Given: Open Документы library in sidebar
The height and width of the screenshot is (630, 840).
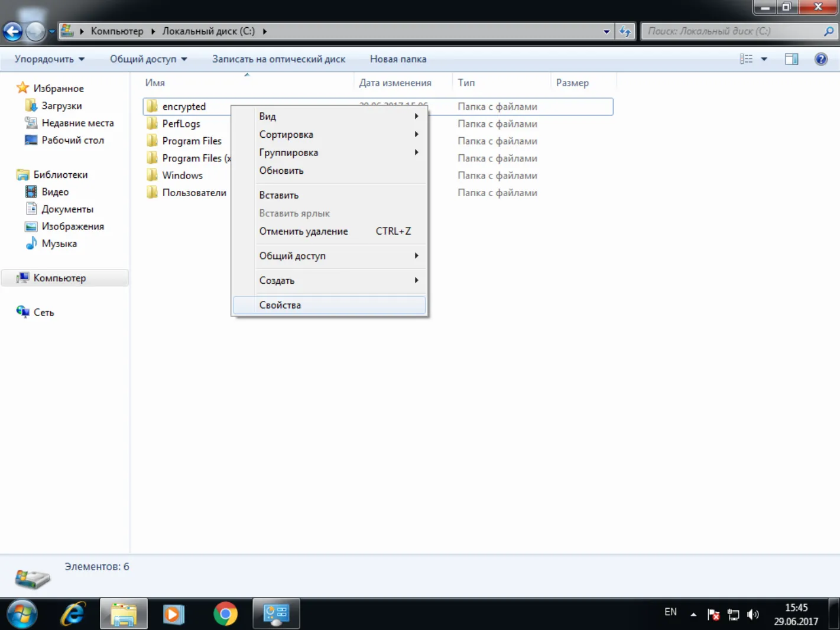Looking at the screenshot, I should (67, 209).
